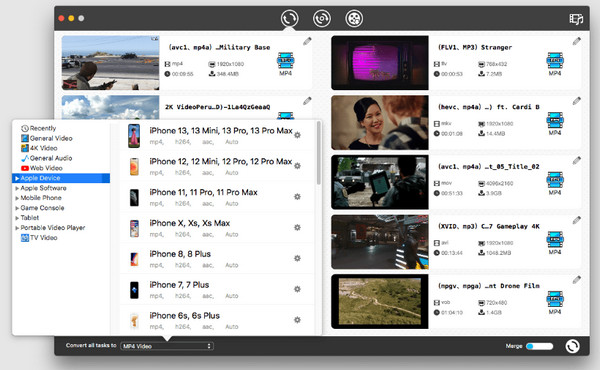Choose the iPhone 11, 11 Pro, 11 Pro Max preset

coord(217,197)
